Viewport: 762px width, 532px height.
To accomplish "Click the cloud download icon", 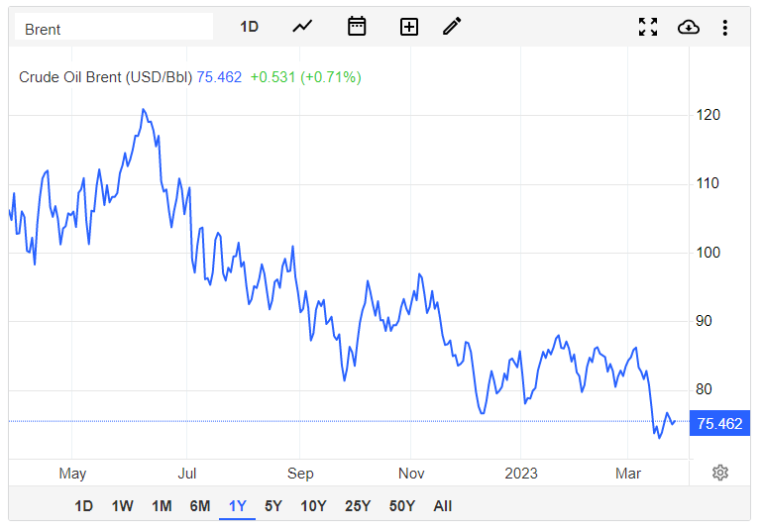I will coord(689,27).
